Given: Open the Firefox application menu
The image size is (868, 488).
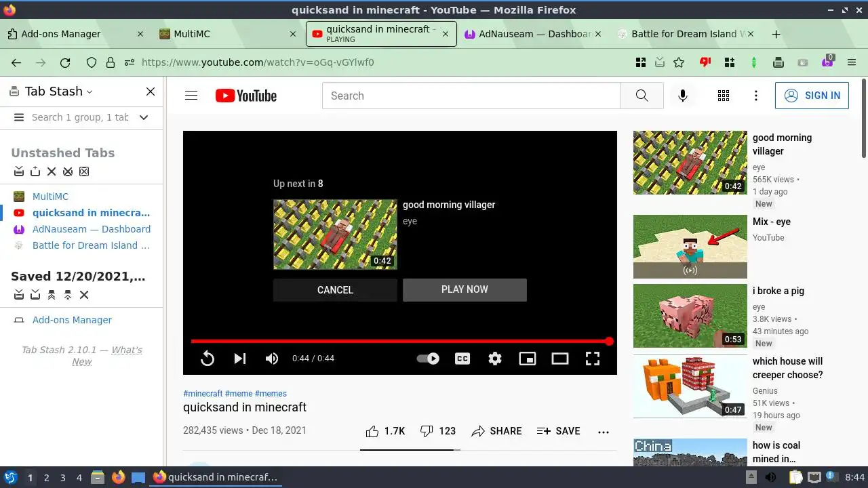Looking at the screenshot, I should tap(852, 62).
